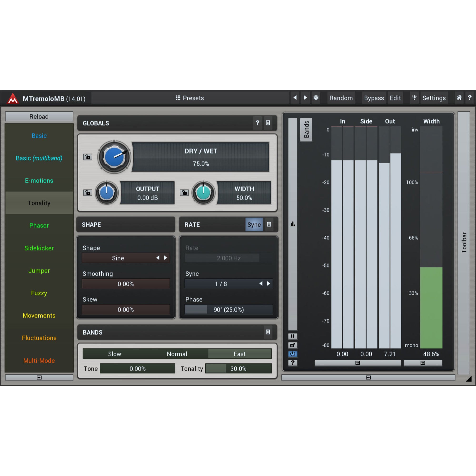Select the Sidekicker tab
This screenshot has width=476, height=476.
coord(39,248)
